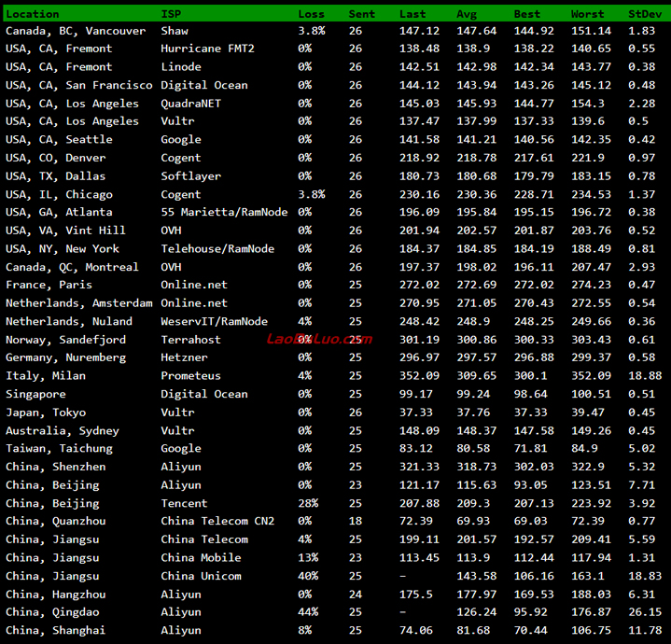Click the 13% loss for China Mobile
The image size is (671, 644).
(308, 557)
